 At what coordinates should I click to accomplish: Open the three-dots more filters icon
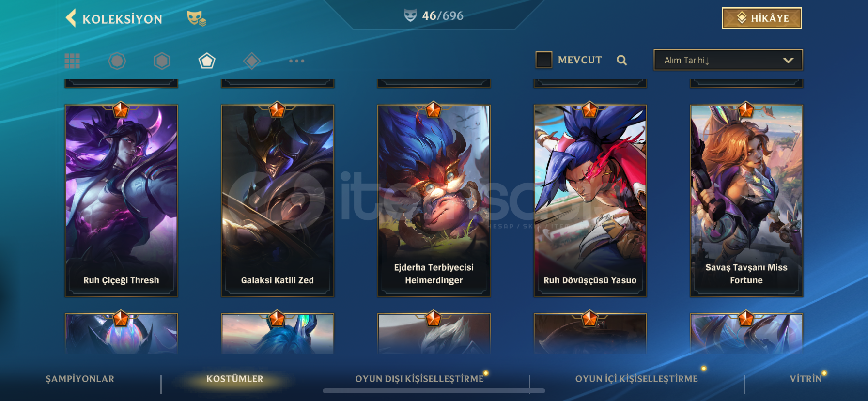click(x=296, y=61)
